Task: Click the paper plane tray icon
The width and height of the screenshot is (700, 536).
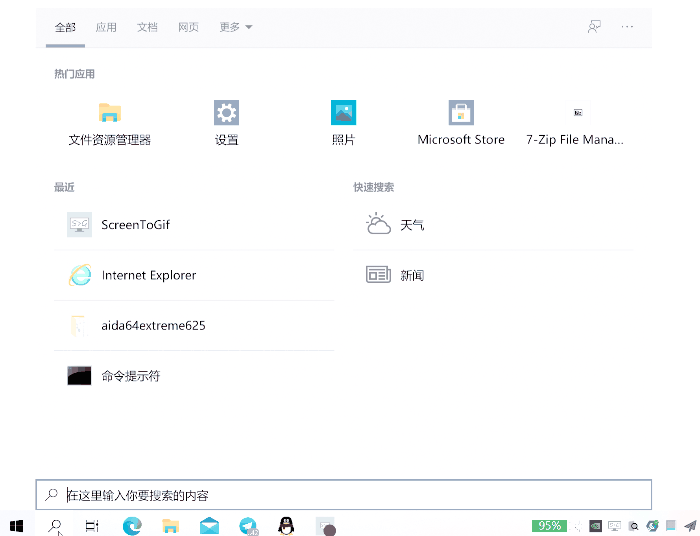Action: click(x=690, y=526)
